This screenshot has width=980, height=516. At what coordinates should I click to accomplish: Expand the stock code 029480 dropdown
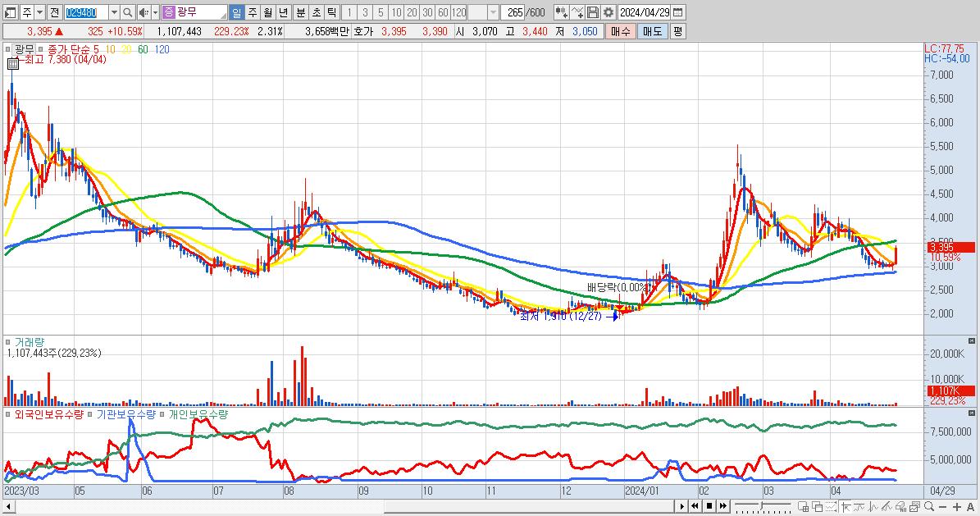pos(114,12)
